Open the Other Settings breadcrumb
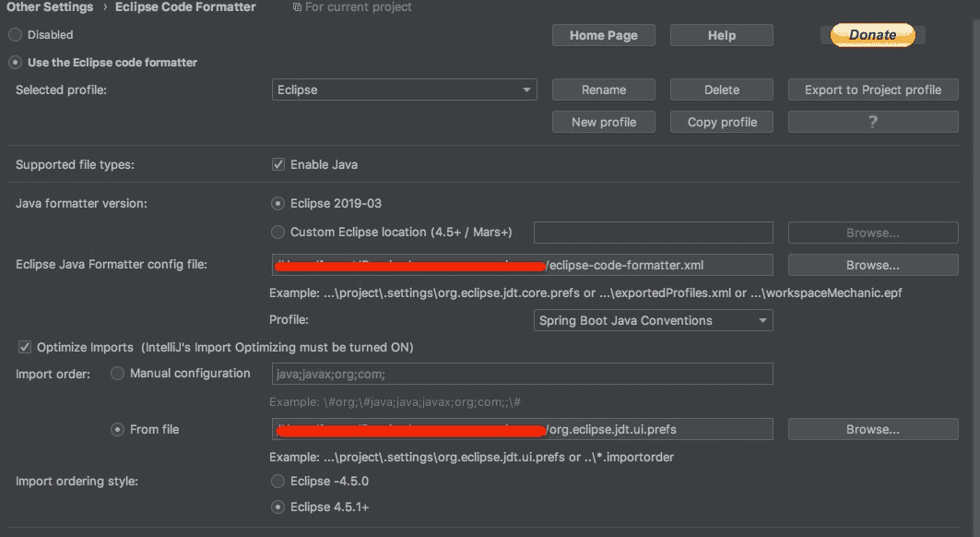This screenshot has width=980, height=537. [50, 7]
